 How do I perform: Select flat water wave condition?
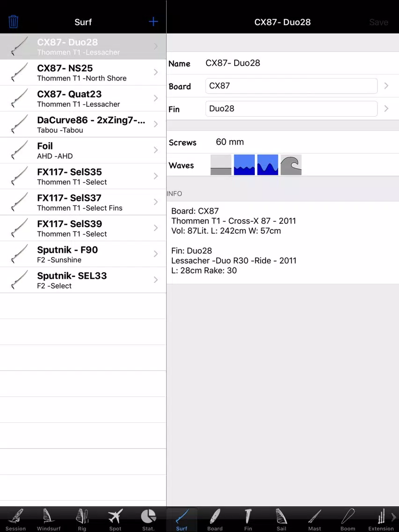click(x=221, y=165)
